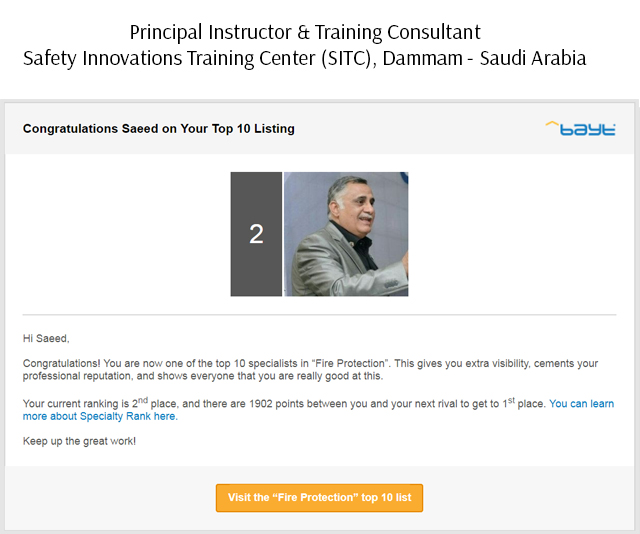Click the horizontal divider below the photo

[319, 316]
